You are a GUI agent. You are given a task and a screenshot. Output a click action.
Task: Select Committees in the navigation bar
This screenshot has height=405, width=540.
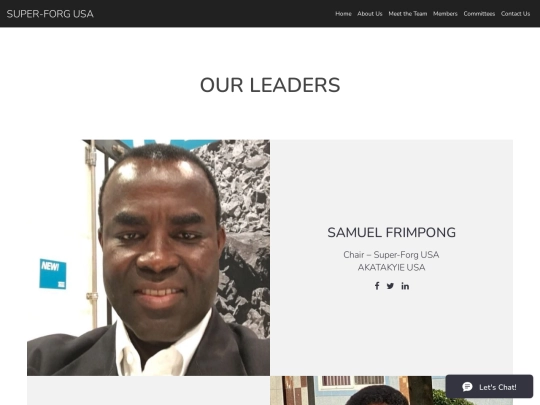[x=479, y=14]
